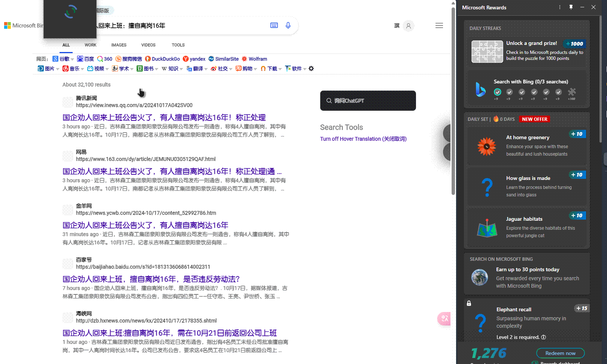Open the on-screen keyboard icon in search box

274,25
